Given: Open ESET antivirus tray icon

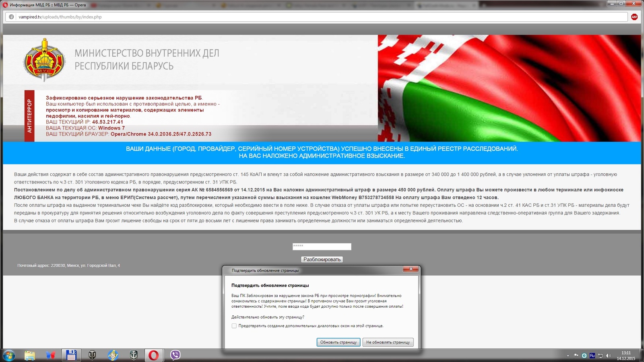Looking at the screenshot, I should point(584,356).
